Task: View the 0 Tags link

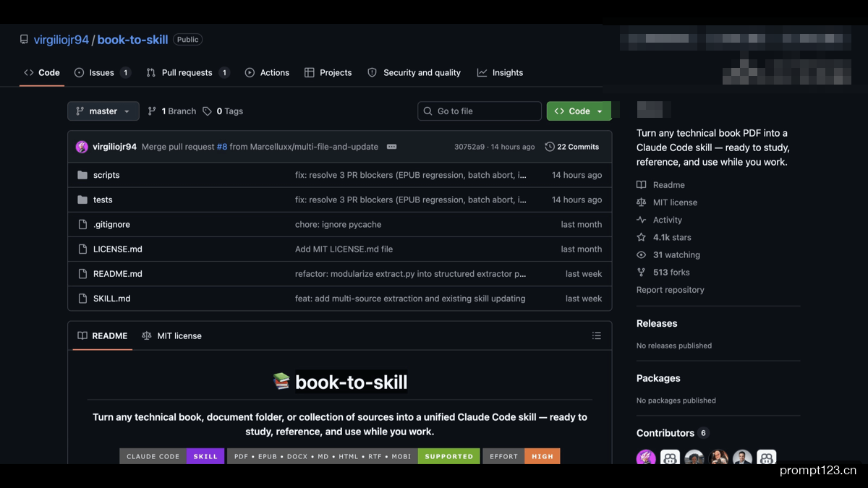Action: pos(223,111)
